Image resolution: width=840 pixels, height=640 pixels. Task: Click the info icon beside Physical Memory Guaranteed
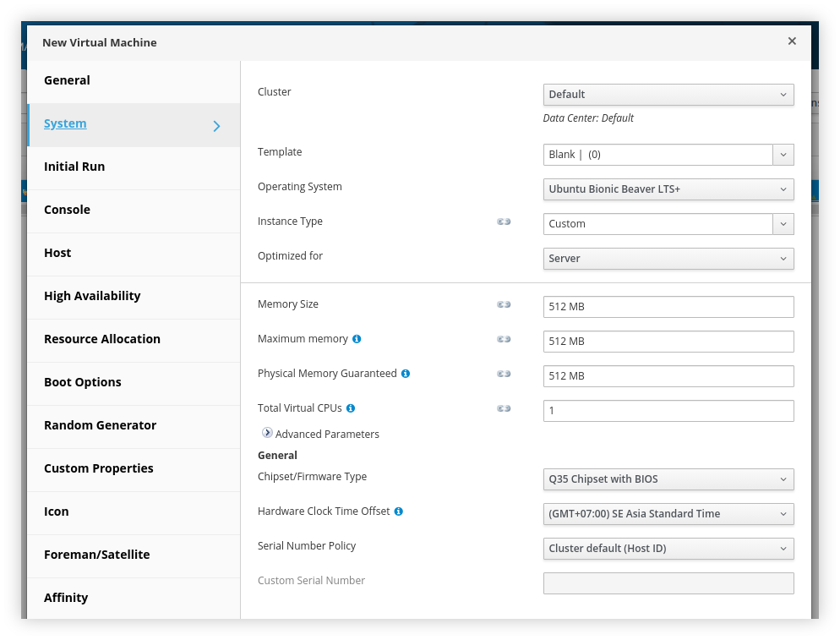(x=406, y=374)
